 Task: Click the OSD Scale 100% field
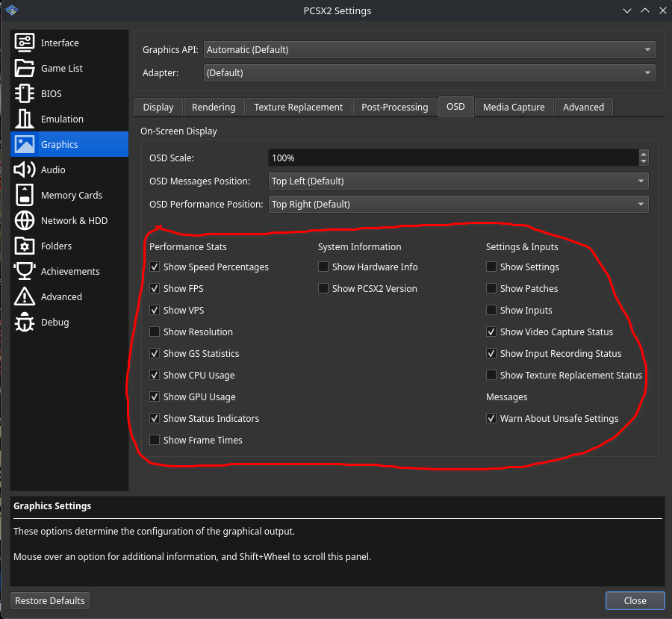coord(453,158)
